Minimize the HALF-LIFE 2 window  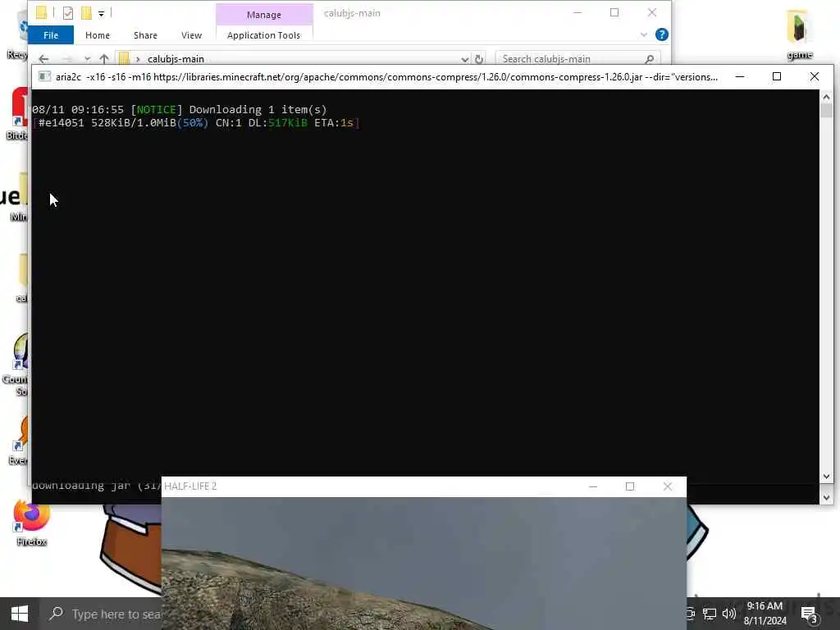[x=593, y=486]
